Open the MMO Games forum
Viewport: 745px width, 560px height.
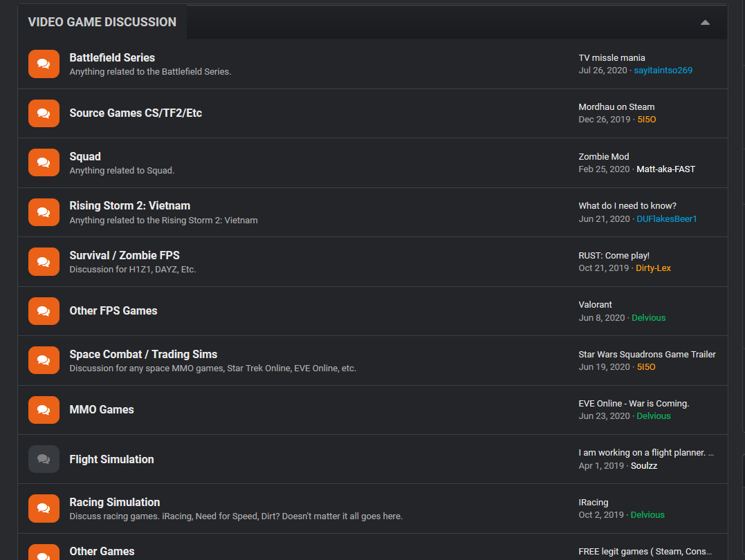point(102,409)
